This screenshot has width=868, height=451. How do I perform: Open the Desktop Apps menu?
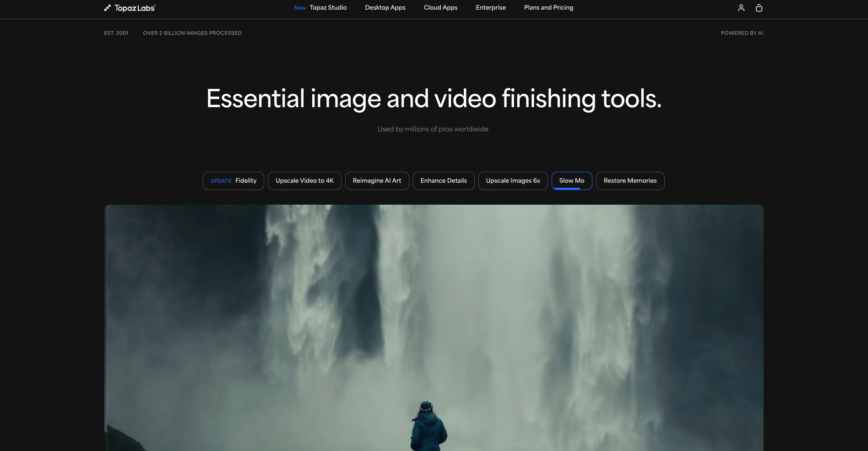(385, 7)
